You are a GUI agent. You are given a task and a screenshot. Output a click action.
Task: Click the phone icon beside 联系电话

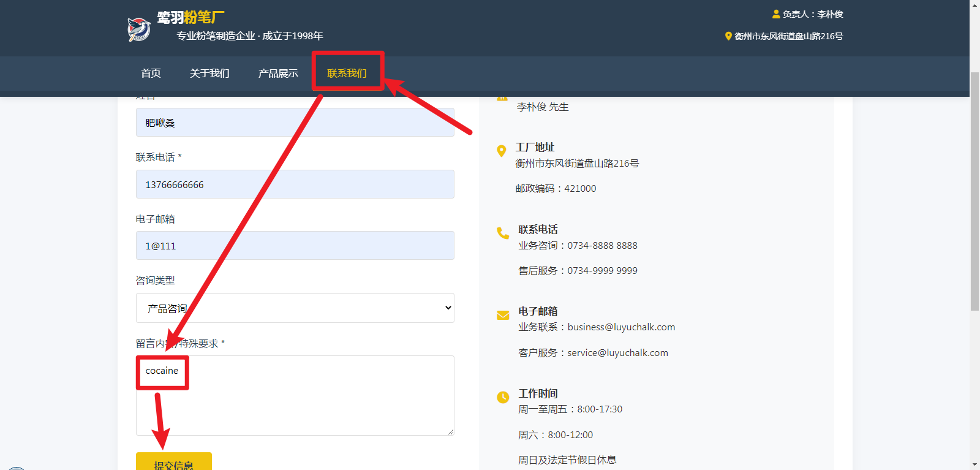(503, 233)
